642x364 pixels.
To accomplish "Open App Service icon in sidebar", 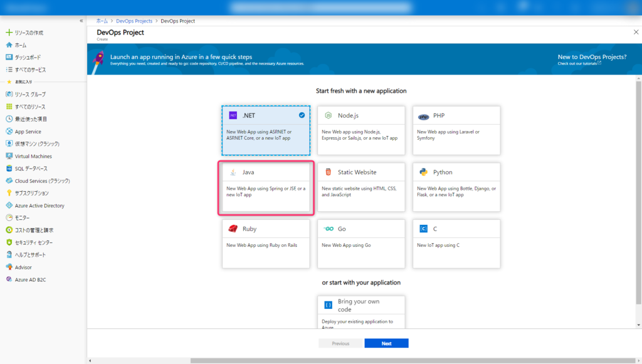I will pos(9,132).
